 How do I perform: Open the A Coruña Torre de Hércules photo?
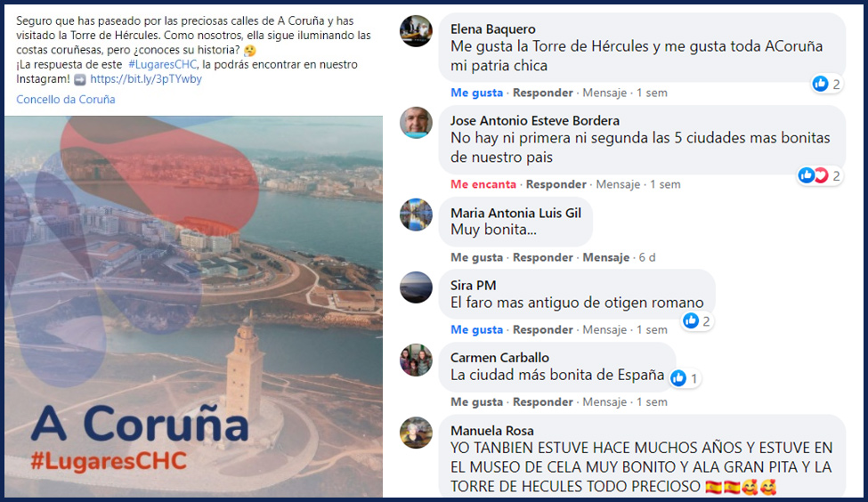193,306
